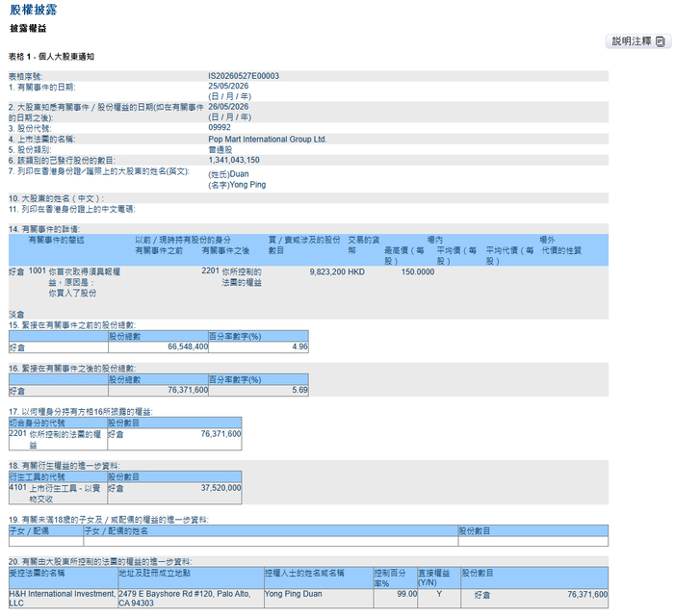Click 場外 column group header
The width and height of the screenshot is (674, 616).
click(x=547, y=240)
